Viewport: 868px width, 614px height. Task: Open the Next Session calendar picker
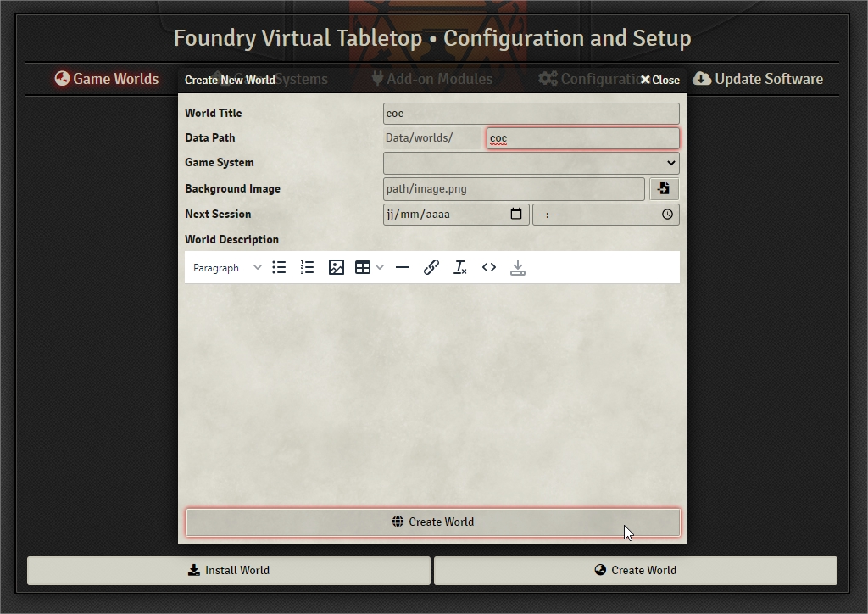point(516,214)
